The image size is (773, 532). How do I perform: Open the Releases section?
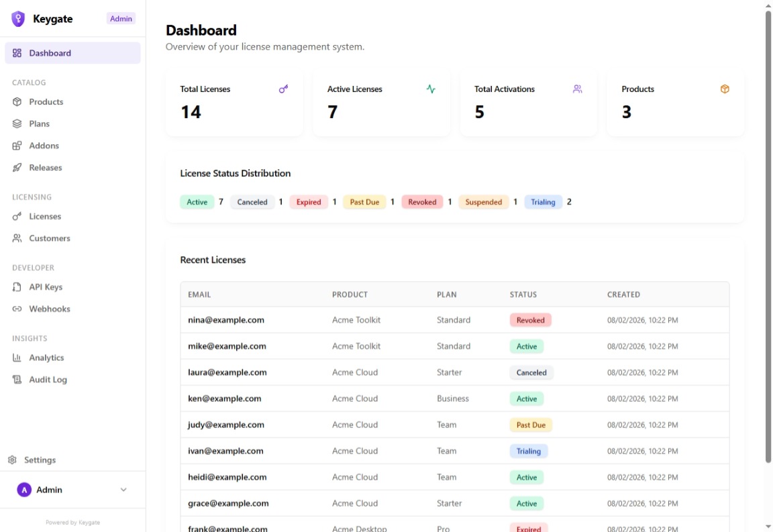pos(72,167)
